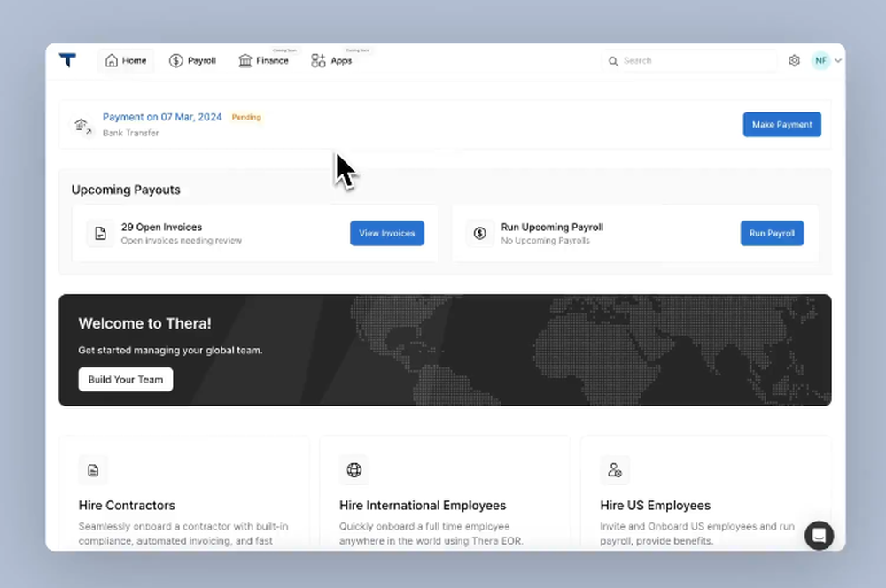The height and width of the screenshot is (588, 886).
Task: Click the Make Payment button
Action: [782, 124]
